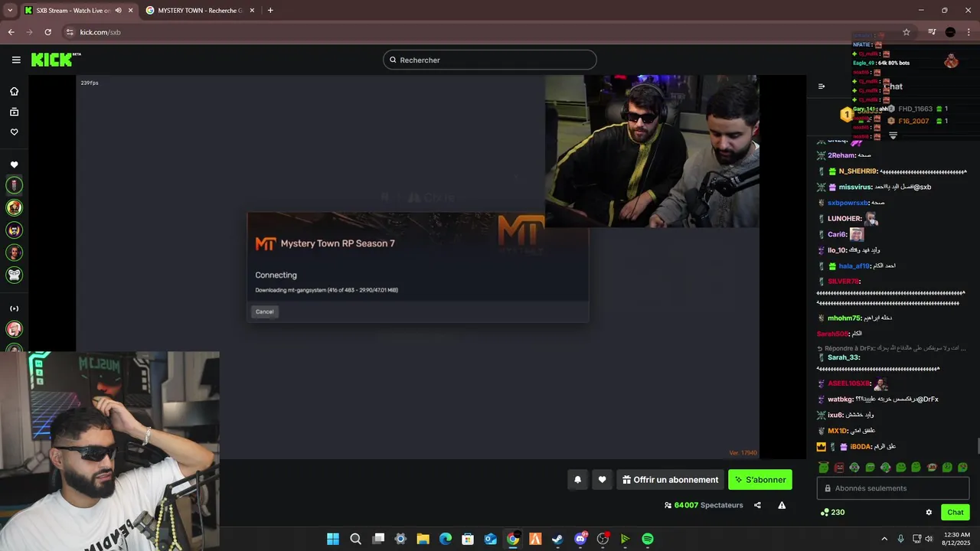Viewport: 980px width, 551px height.
Task: Go back in browser history
Action: point(11,32)
